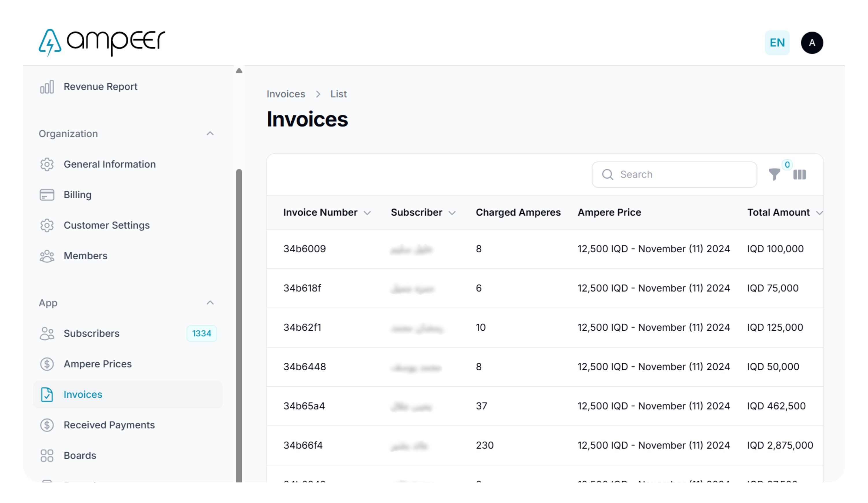
Task: Click the Invoices breadcrumb link
Action: [286, 94]
